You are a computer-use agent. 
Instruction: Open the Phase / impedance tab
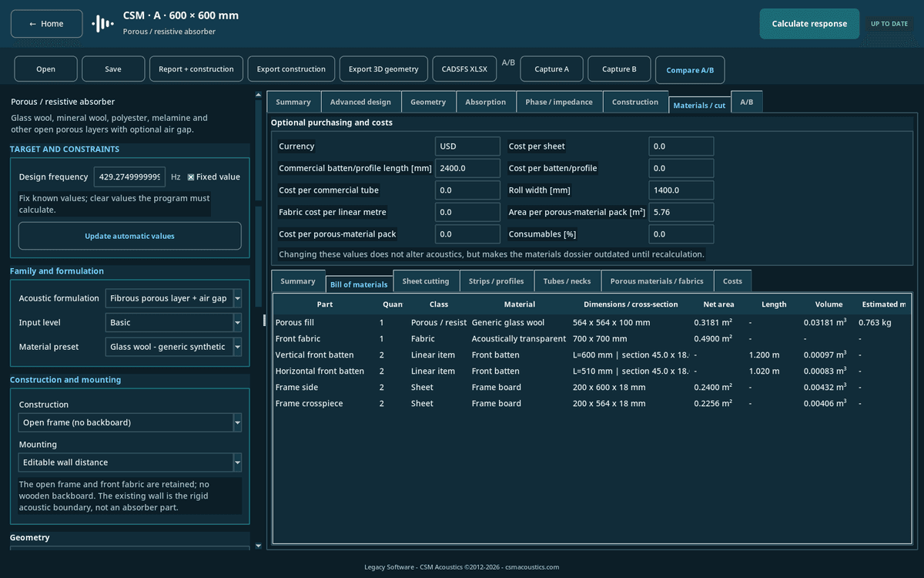559,102
